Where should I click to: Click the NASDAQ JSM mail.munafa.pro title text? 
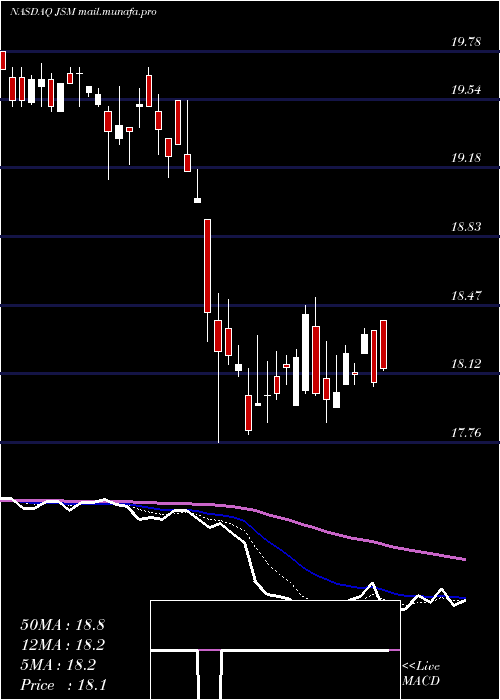(x=83, y=12)
